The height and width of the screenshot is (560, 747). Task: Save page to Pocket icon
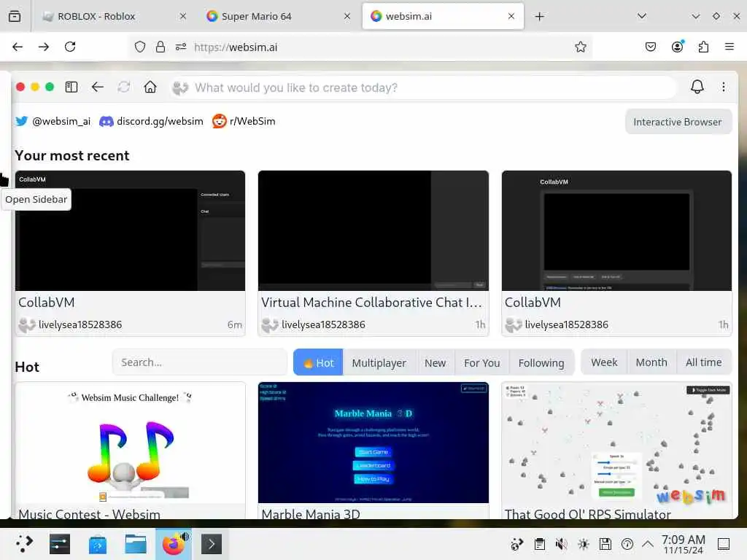651,47
